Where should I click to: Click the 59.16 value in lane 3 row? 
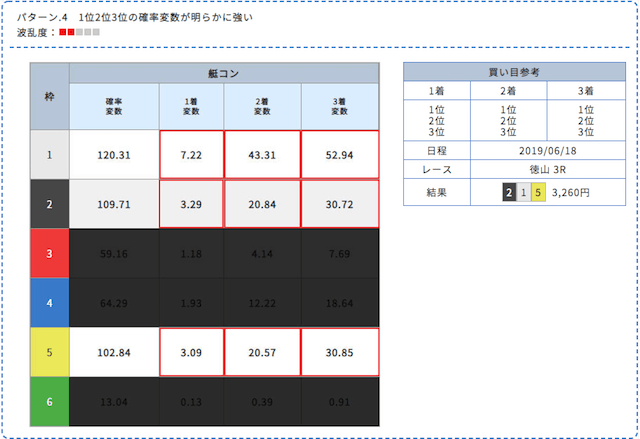[114, 254]
